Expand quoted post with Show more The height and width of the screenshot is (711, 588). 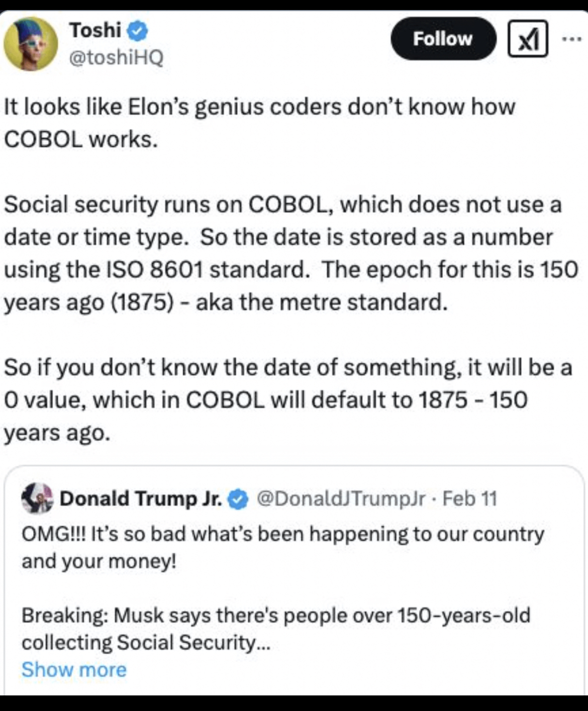[x=74, y=670]
